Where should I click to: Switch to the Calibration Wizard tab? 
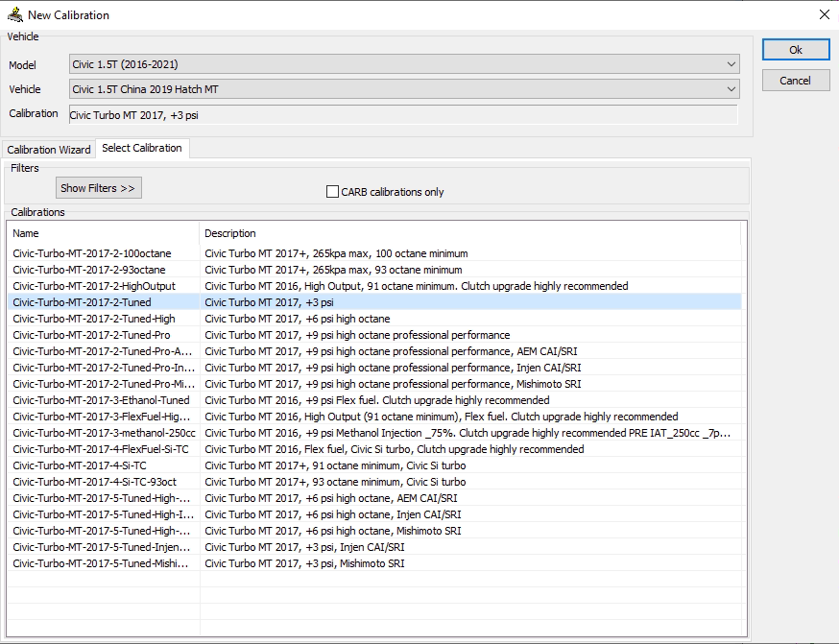point(49,150)
